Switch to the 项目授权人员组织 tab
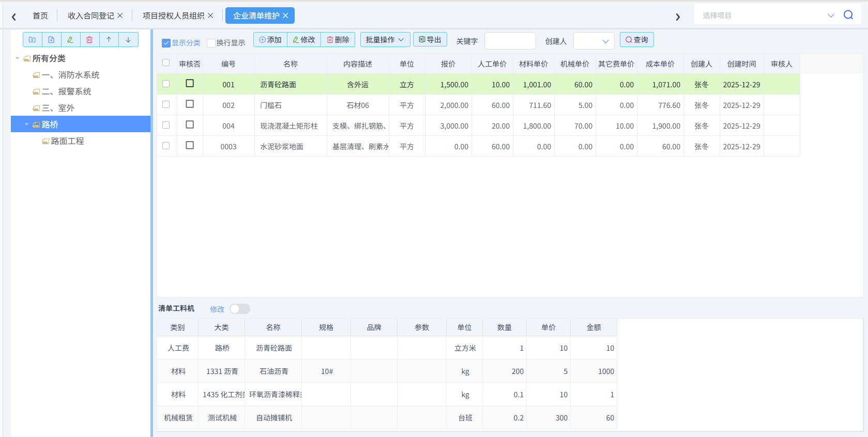This screenshot has height=437, width=868. (x=174, y=15)
